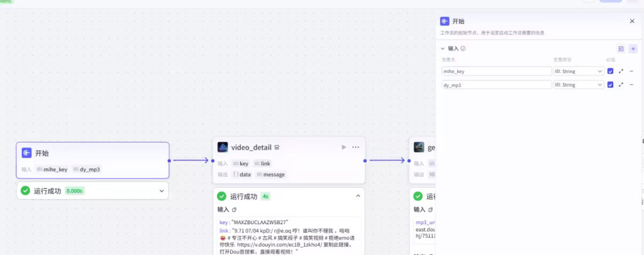Click the import icon beside the plus button
This screenshot has height=255, width=644.
tap(621, 48)
